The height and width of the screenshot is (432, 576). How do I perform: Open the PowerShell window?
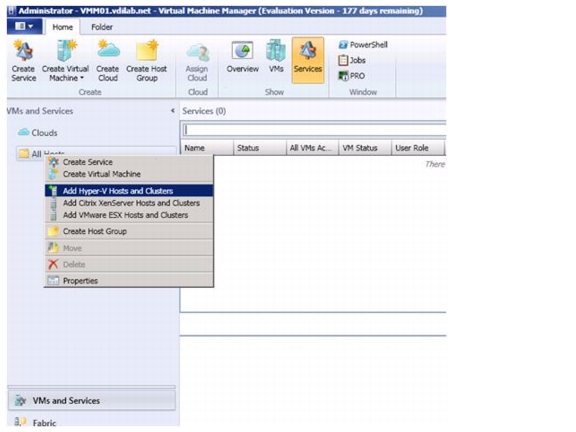363,45
